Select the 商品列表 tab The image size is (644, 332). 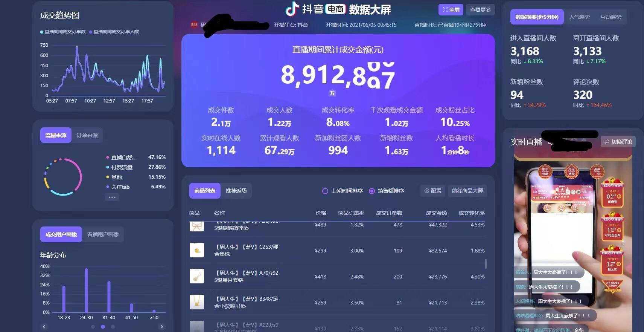click(205, 191)
